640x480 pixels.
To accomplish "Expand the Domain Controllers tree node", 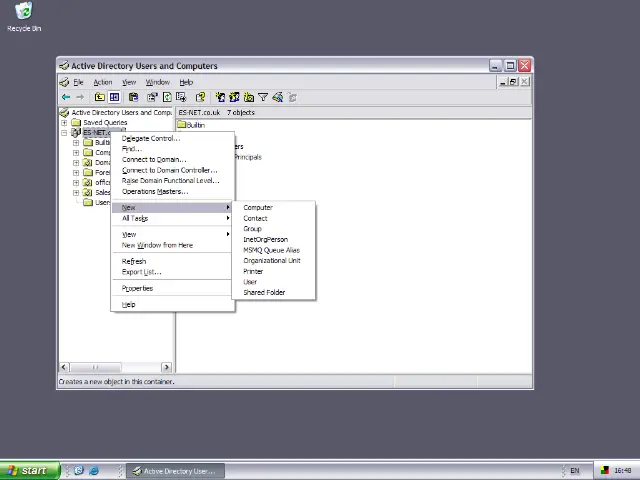I will (76, 162).
